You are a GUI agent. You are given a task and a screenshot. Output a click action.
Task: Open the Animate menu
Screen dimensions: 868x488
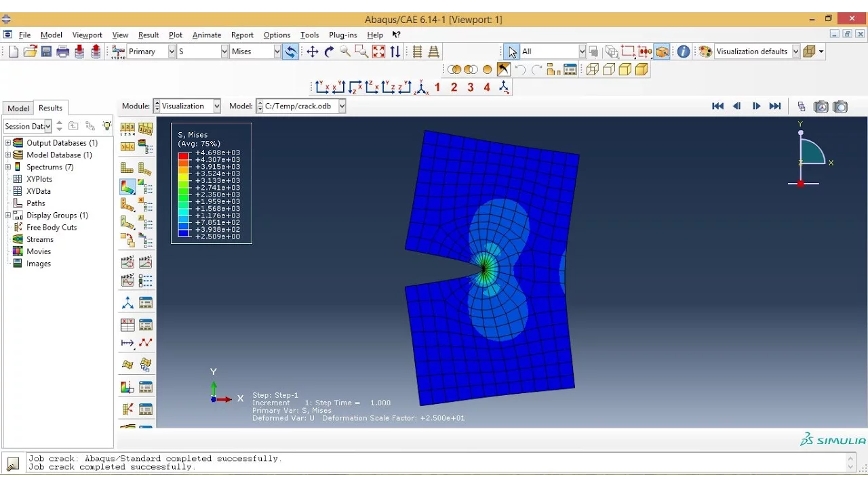pyautogui.click(x=207, y=35)
